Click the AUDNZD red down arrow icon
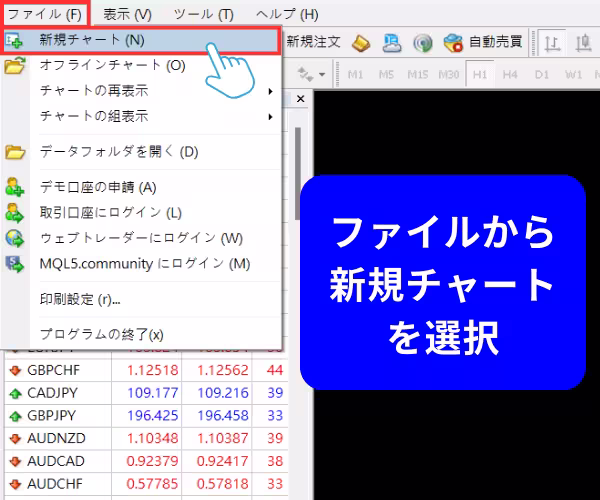Viewport: 600px width, 500px height. coord(15,438)
